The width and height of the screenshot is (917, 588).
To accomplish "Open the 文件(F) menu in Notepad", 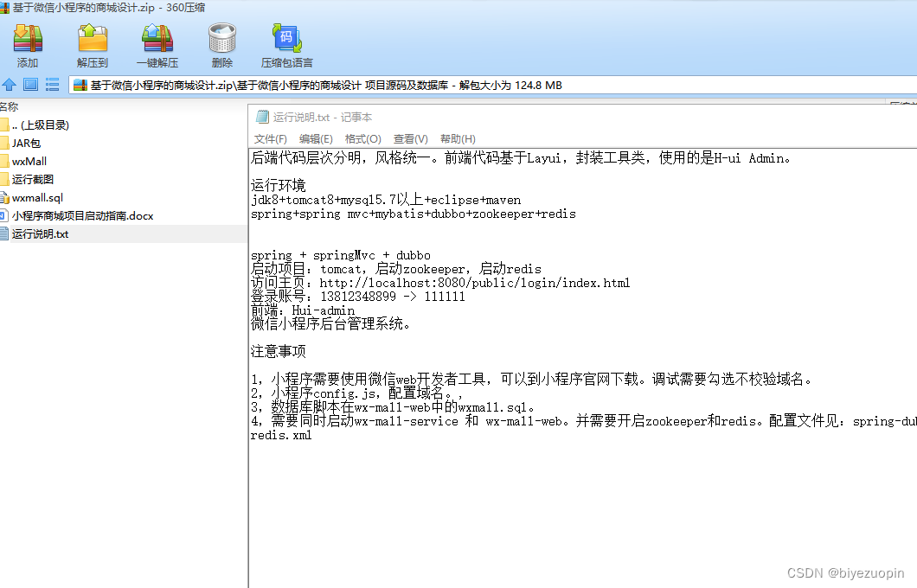I will pyautogui.click(x=270, y=139).
